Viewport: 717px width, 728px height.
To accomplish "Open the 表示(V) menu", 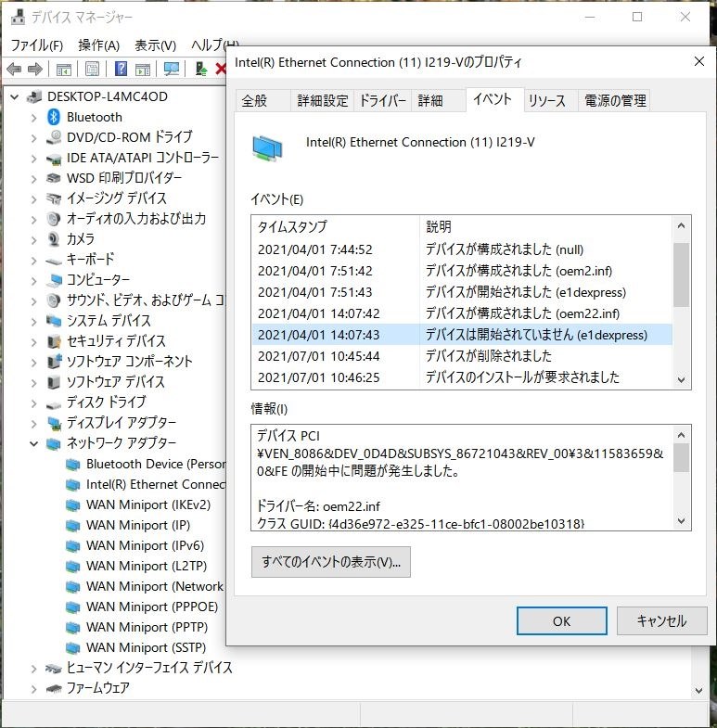I will click(x=156, y=45).
